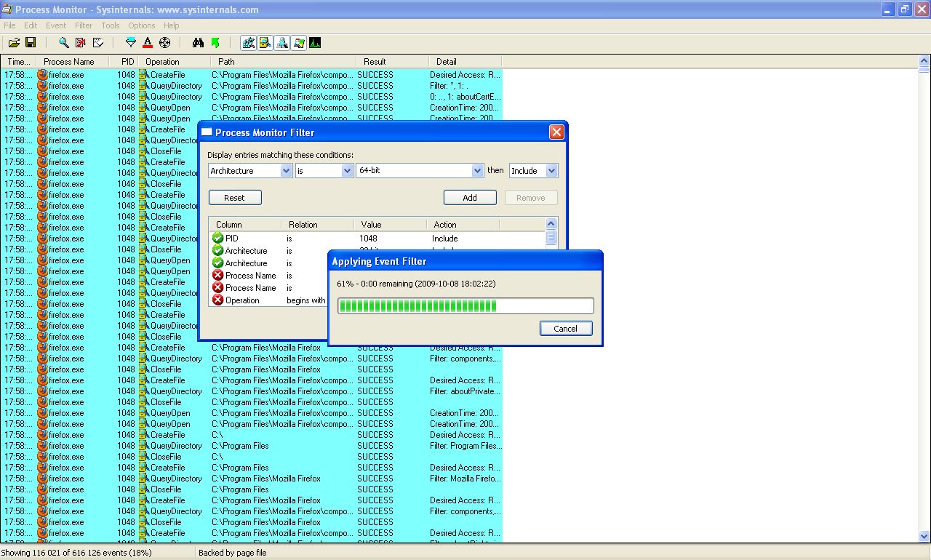The image size is (931, 560).
Task: Open the 'is' relation dropdown
Action: [x=347, y=171]
